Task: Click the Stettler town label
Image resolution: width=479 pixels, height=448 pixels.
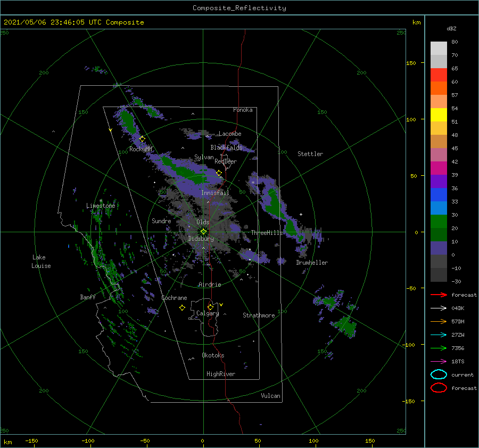Action: point(310,154)
